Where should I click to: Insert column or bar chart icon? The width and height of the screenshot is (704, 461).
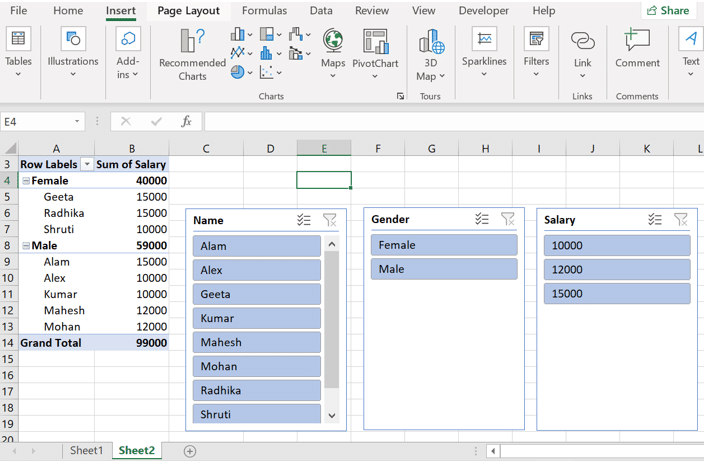[x=237, y=34]
